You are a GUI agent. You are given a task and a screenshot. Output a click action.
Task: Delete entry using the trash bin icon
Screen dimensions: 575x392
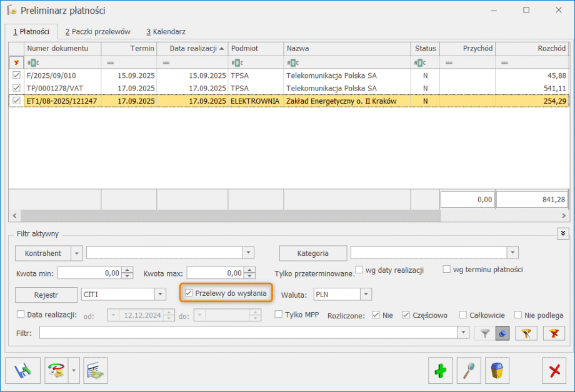pyautogui.click(x=497, y=371)
